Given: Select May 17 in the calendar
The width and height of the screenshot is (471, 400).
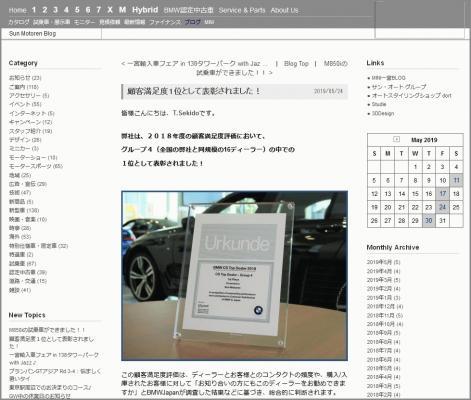Looking at the screenshot, I should [x=442, y=194].
